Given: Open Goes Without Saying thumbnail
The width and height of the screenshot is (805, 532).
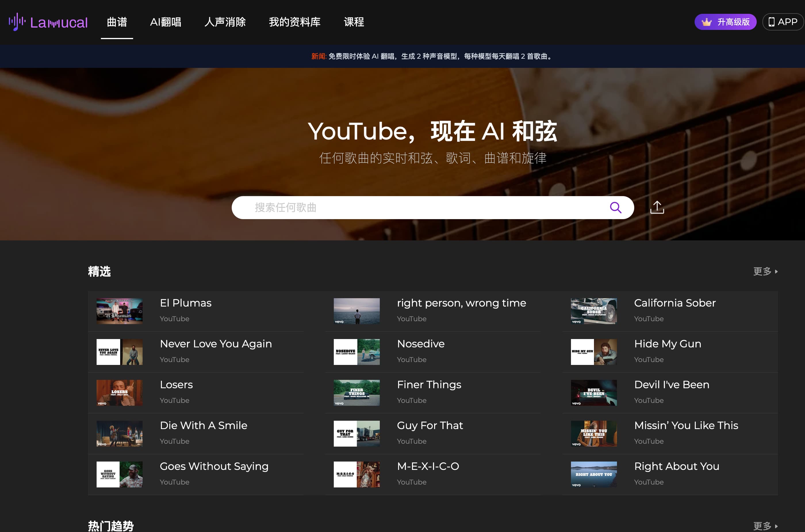Looking at the screenshot, I should pyautogui.click(x=119, y=474).
